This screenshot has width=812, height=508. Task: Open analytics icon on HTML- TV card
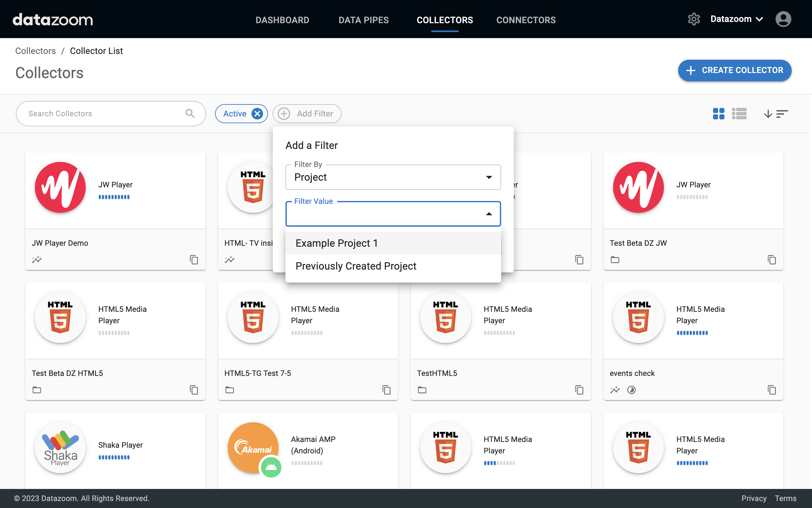coord(230,260)
